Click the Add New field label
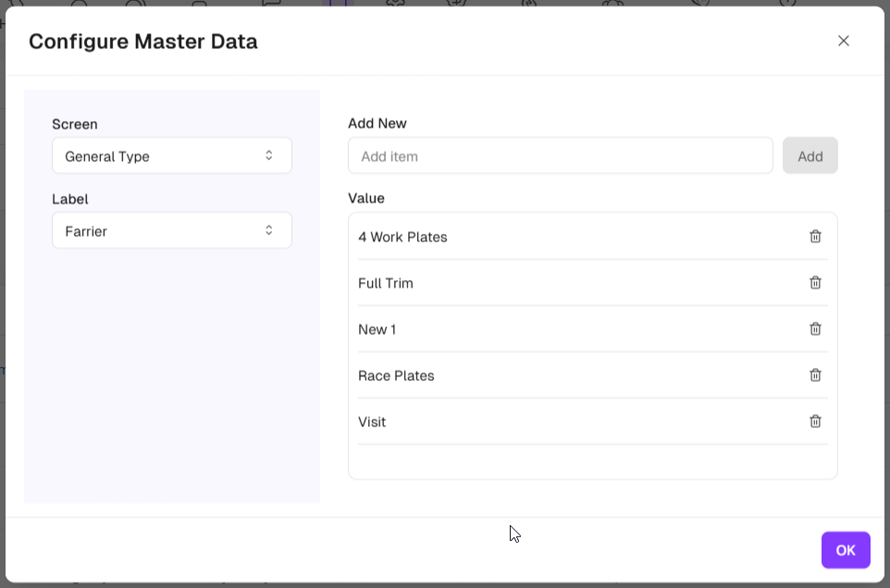The image size is (890, 588). (377, 123)
